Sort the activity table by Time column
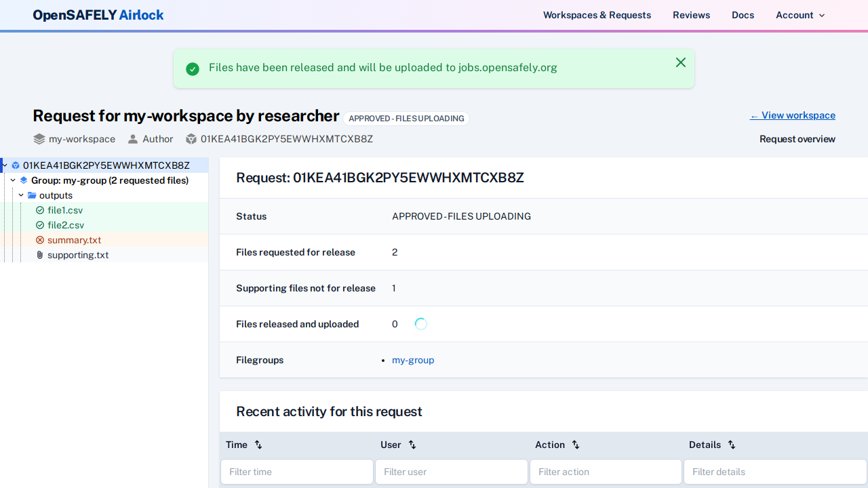This screenshot has height=488, width=868. [x=258, y=445]
